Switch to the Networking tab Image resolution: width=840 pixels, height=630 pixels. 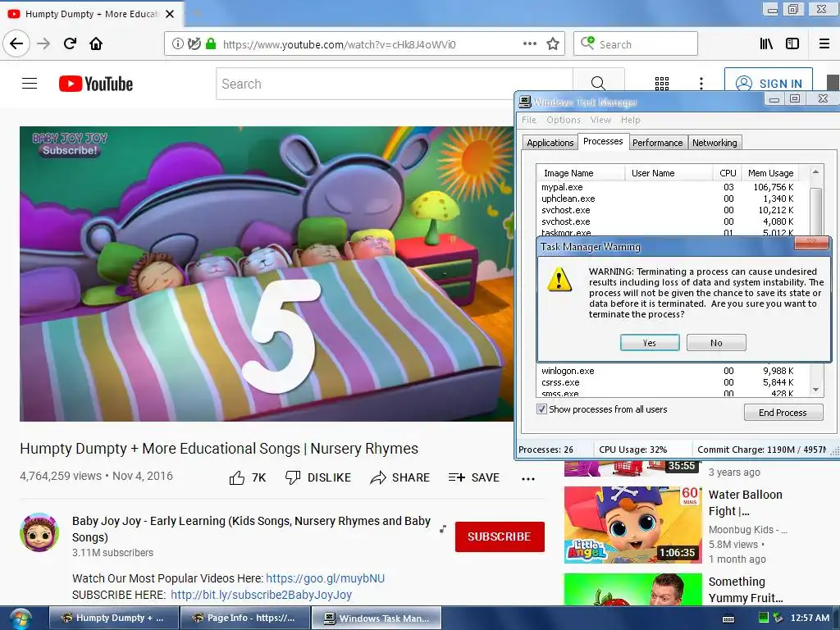tap(714, 143)
